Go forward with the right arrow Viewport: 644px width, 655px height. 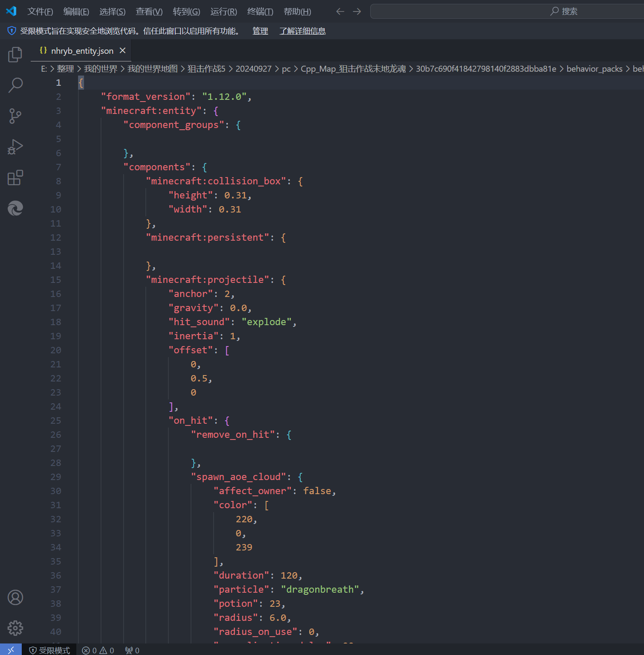coord(357,12)
